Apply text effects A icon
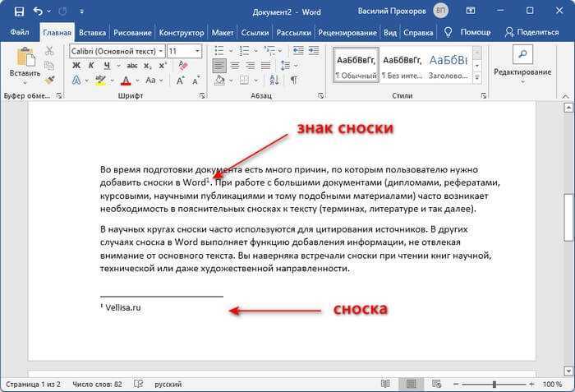575x392 pixels. (76, 80)
